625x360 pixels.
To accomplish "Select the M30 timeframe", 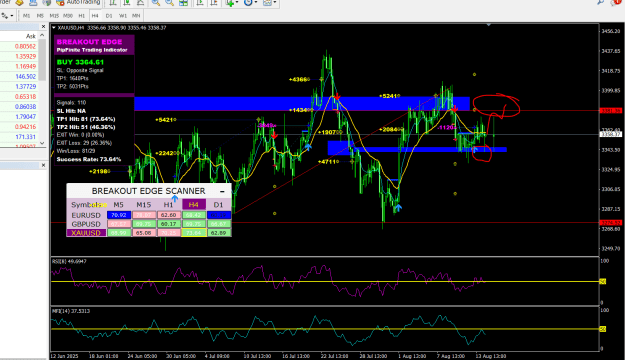I will coord(68,16).
